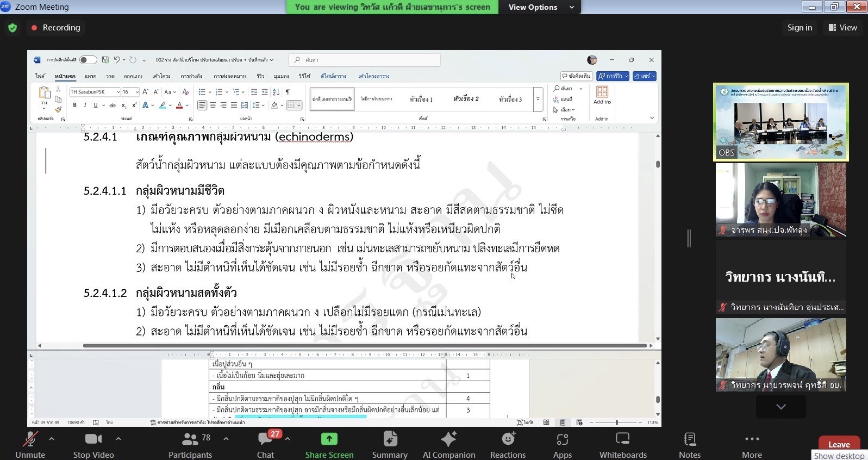Click Unmute microphone in Zoom
This screenshot has width=868, height=460.
30,445
